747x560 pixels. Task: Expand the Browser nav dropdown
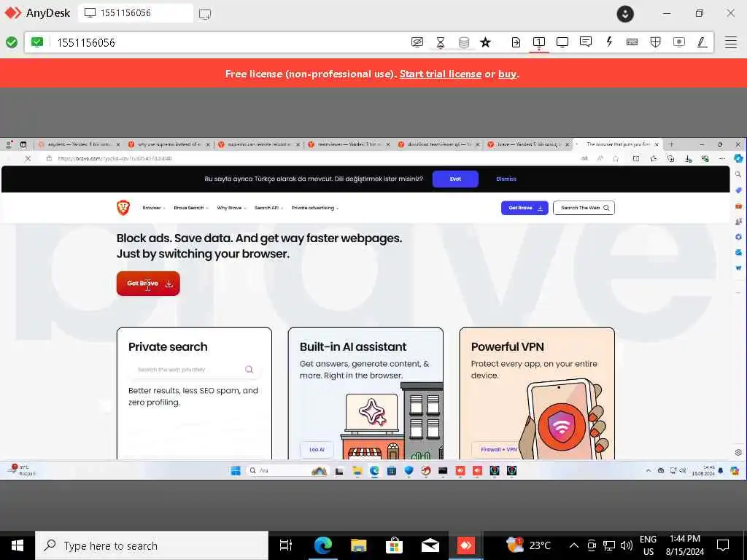tap(153, 208)
